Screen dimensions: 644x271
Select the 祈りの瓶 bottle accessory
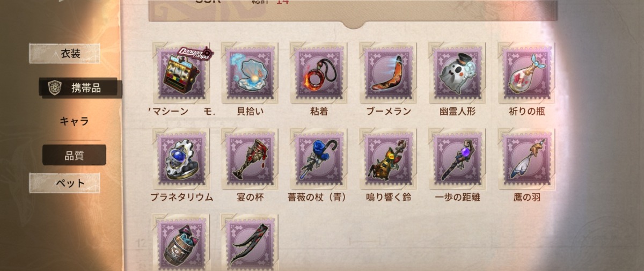point(526,74)
